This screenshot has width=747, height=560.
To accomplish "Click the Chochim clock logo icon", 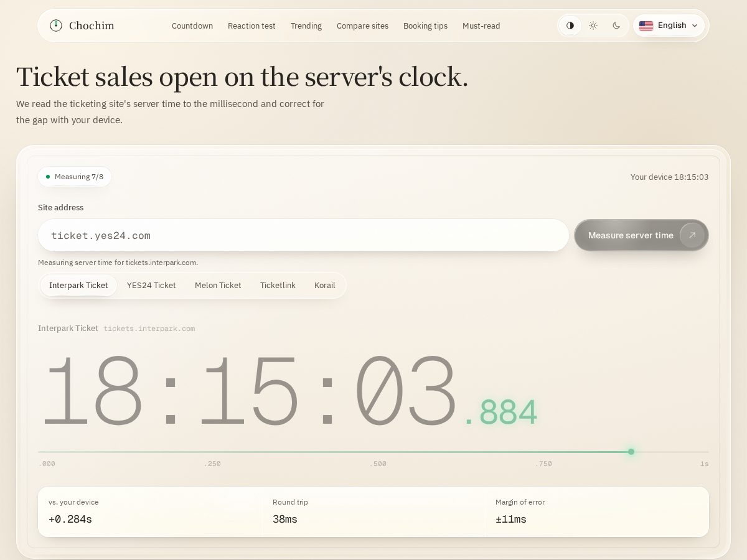I will pos(56,26).
